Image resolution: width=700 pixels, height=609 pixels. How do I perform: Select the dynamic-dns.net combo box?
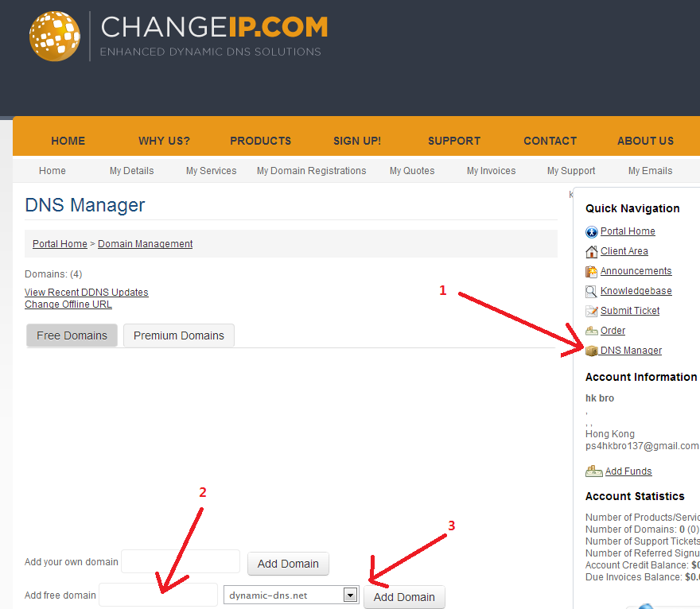point(291,595)
